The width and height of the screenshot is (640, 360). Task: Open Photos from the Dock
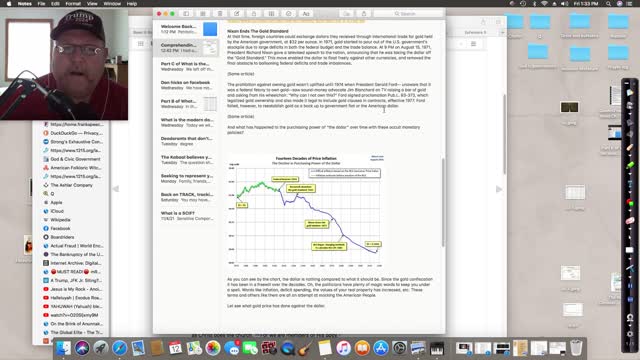(x=213, y=348)
